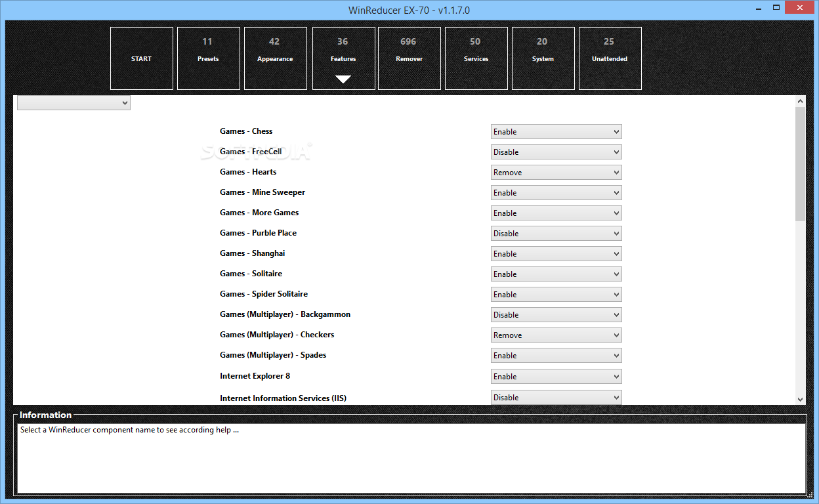819x504 pixels.
Task: Select Games (Multiplayer) - Checkers label
Action: pos(277,335)
